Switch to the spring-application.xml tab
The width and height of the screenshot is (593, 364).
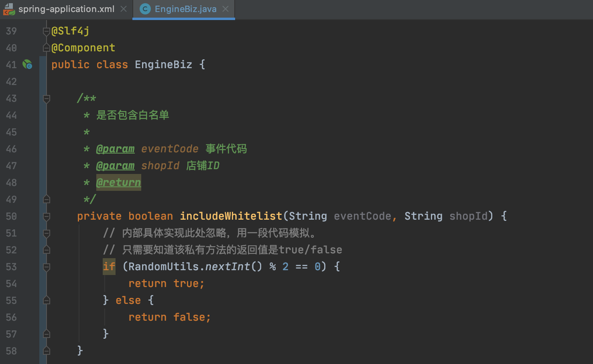pos(66,9)
